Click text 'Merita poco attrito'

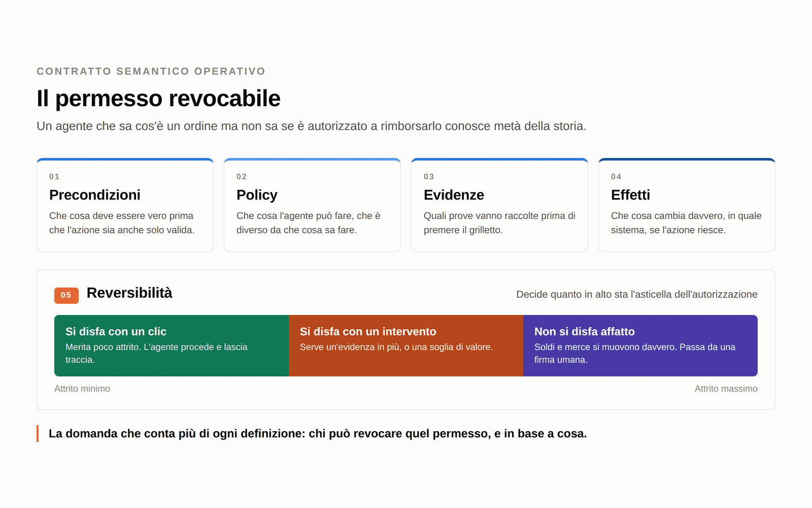tap(156, 353)
